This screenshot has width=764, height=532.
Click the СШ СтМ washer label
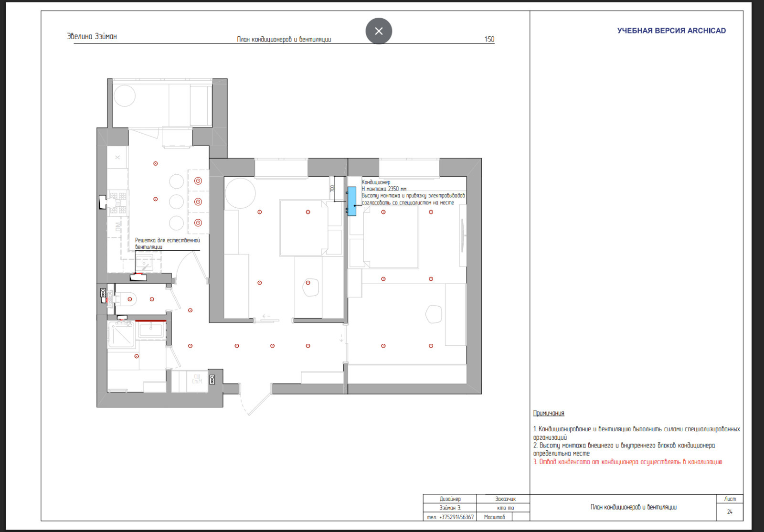coord(197,379)
